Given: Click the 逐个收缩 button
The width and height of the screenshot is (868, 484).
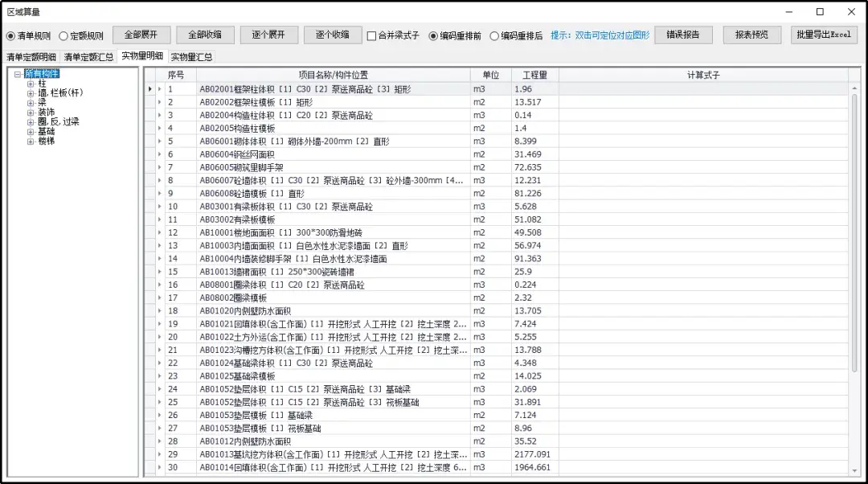Looking at the screenshot, I should [332, 35].
